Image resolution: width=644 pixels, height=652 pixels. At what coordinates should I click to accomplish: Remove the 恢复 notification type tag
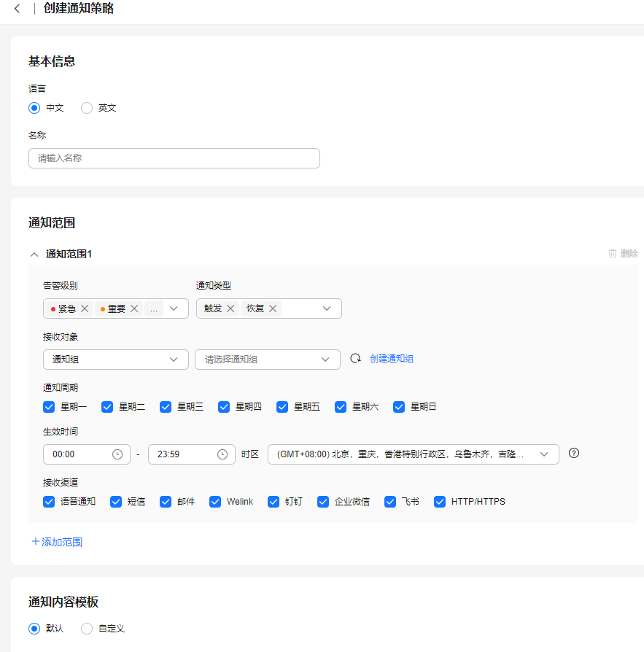[273, 308]
